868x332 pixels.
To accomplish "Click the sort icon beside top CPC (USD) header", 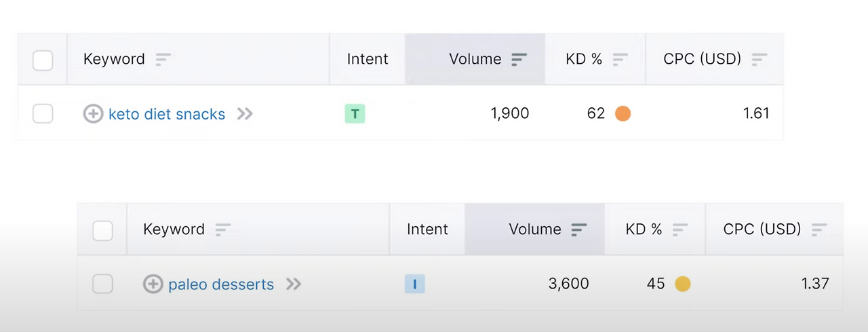I will tap(759, 60).
